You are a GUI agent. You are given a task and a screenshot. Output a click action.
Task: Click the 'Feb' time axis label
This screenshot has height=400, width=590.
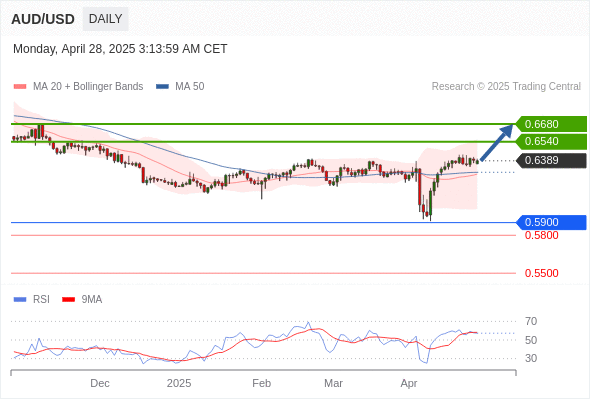tap(262, 383)
